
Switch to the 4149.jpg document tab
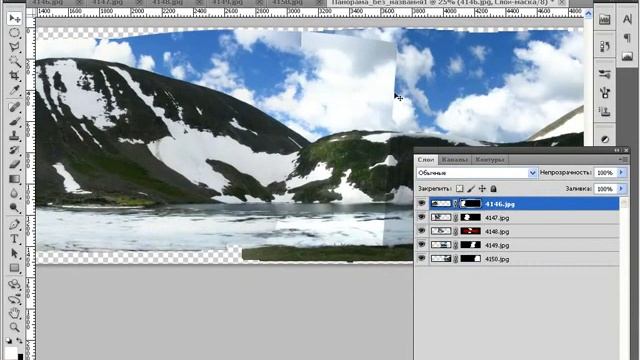pyautogui.click(x=228, y=2)
